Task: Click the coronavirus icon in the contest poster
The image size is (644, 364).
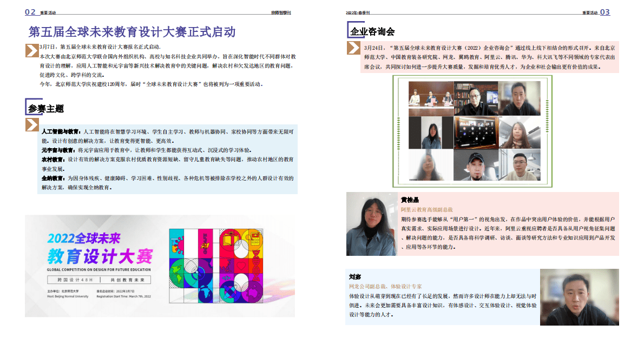Action: click(x=179, y=245)
